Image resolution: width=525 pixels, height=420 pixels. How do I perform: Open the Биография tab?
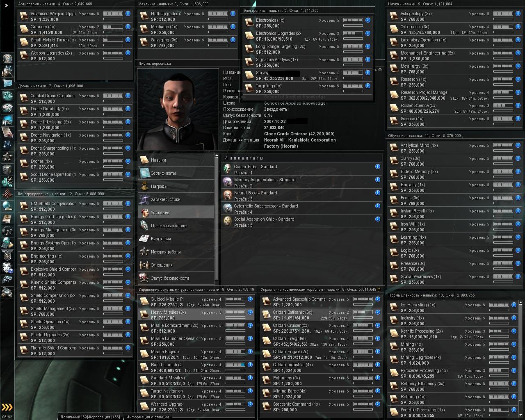176,239
